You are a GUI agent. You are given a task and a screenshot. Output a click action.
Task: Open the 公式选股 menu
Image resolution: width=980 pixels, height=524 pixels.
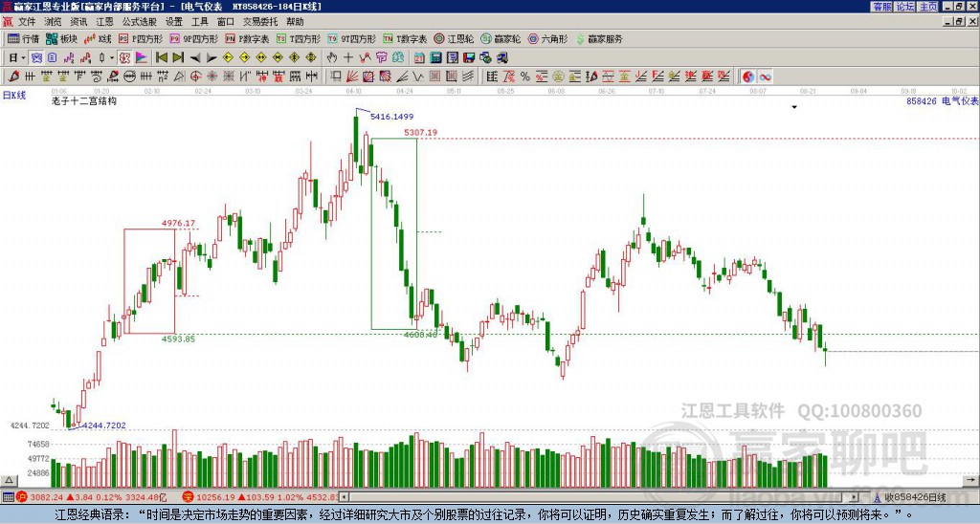coord(140,22)
